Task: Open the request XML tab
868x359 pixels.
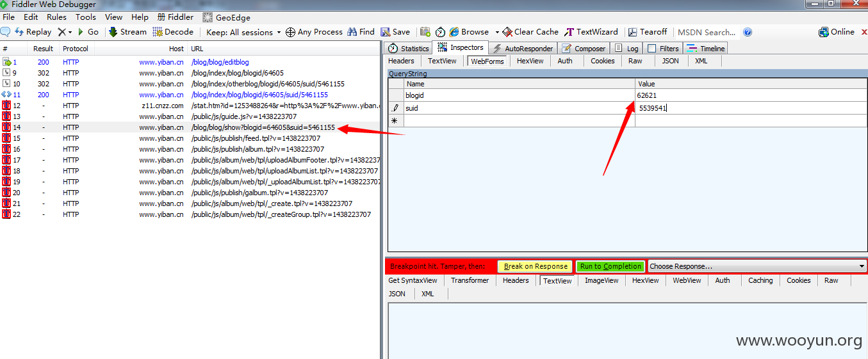Action: (701, 61)
